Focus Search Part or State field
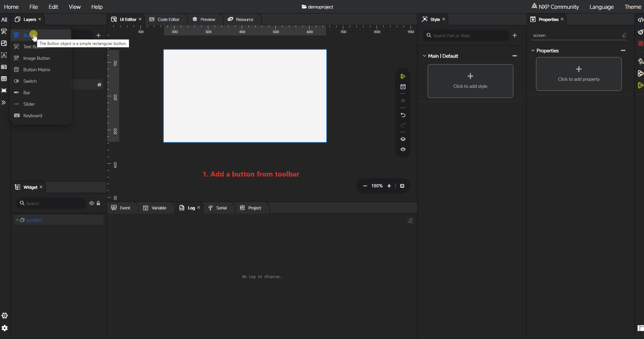 point(466,35)
